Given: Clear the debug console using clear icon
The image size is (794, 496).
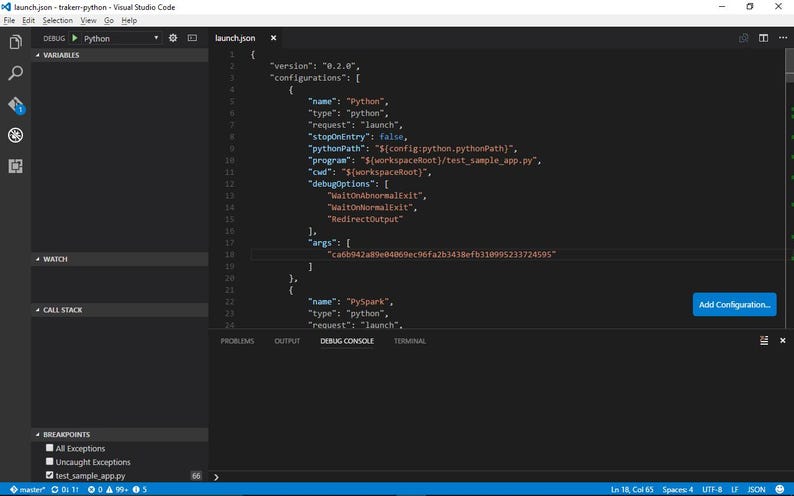Looking at the screenshot, I should 764,341.
